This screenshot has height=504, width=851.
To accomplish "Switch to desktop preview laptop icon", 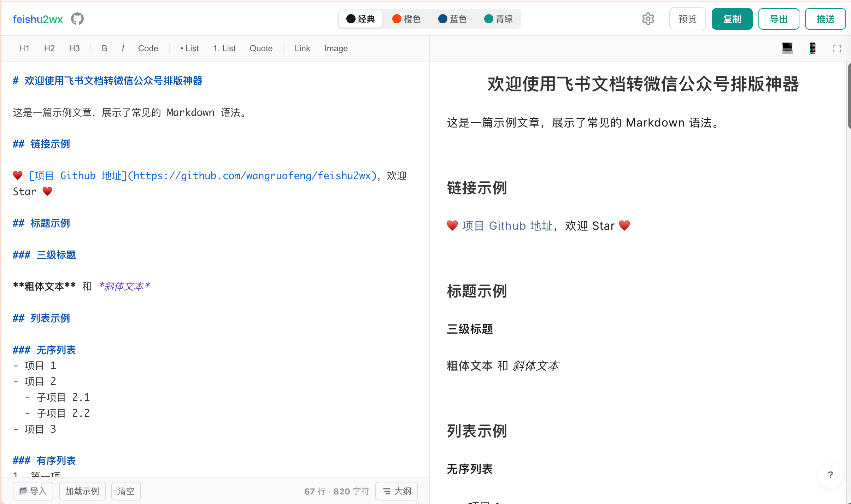I will tap(787, 48).
